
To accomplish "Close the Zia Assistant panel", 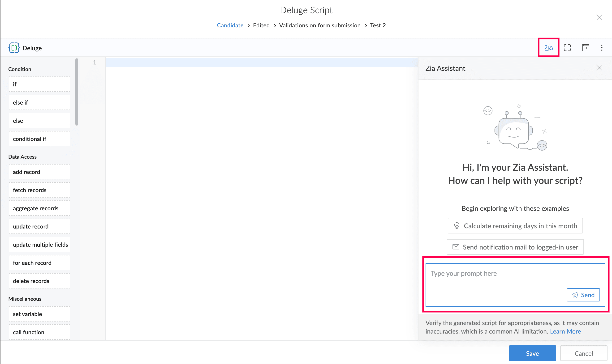I will (599, 68).
